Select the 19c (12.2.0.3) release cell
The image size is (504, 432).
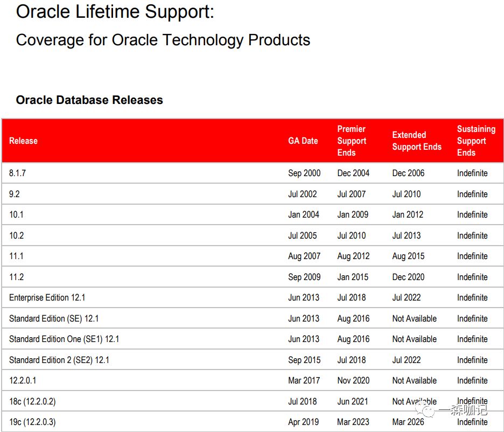tap(32, 422)
